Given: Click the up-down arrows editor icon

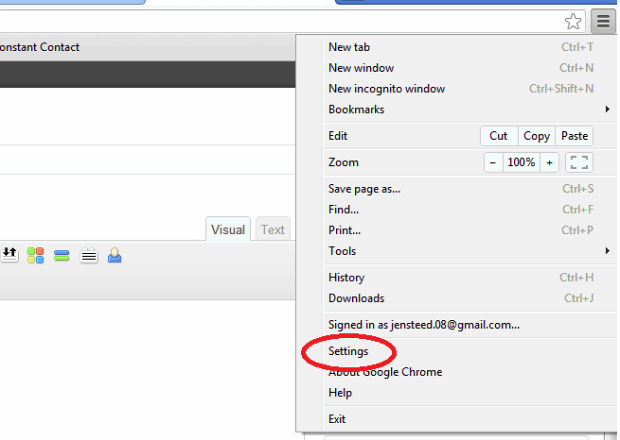Looking at the screenshot, I should click(x=9, y=255).
